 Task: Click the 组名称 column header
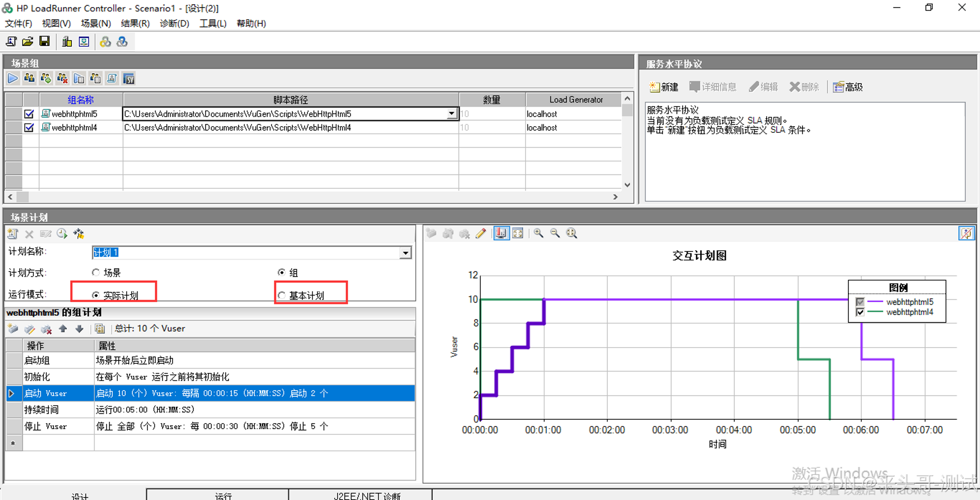[x=81, y=99]
